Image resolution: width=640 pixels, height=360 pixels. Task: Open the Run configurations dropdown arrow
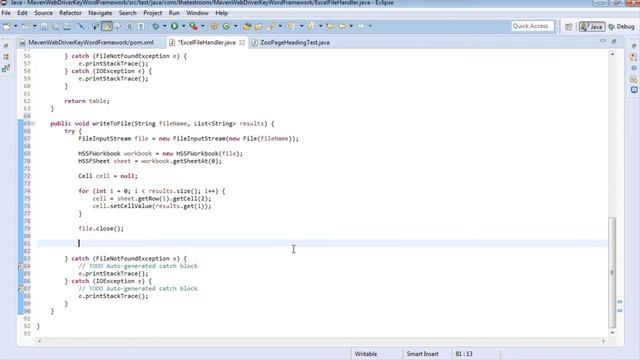(x=183, y=27)
